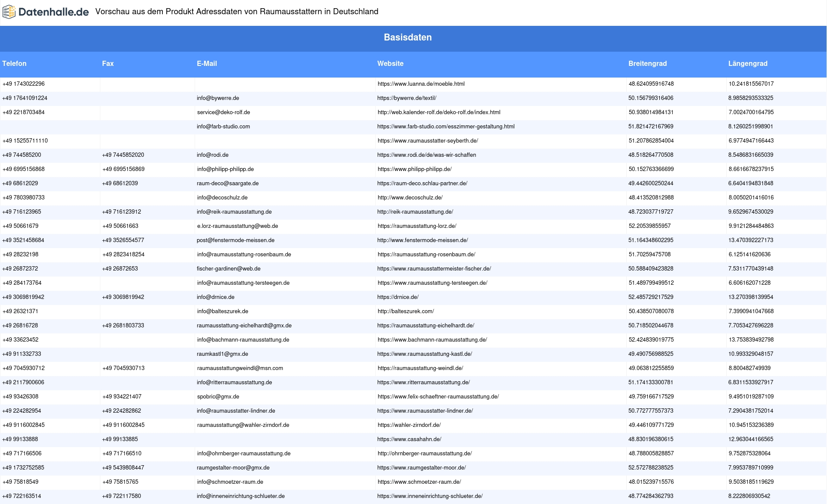Click email raumgestalter-moor@gmx.de
Screen dimensions: 827x504
point(233,468)
